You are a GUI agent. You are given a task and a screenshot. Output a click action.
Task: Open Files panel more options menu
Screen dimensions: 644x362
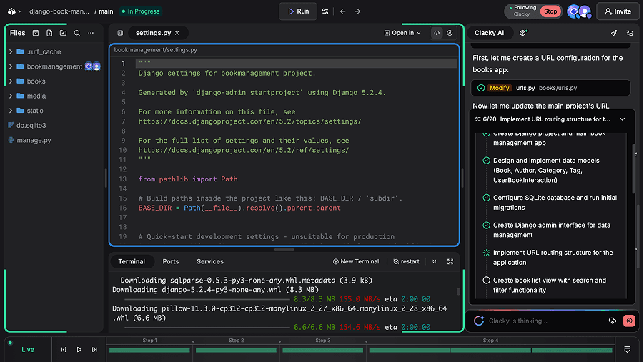pos(91,33)
